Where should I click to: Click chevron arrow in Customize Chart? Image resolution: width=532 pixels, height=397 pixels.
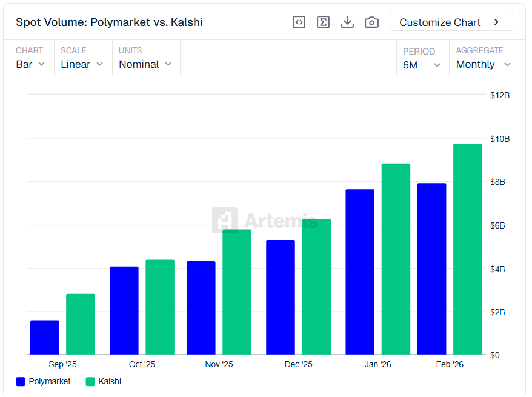coord(496,22)
